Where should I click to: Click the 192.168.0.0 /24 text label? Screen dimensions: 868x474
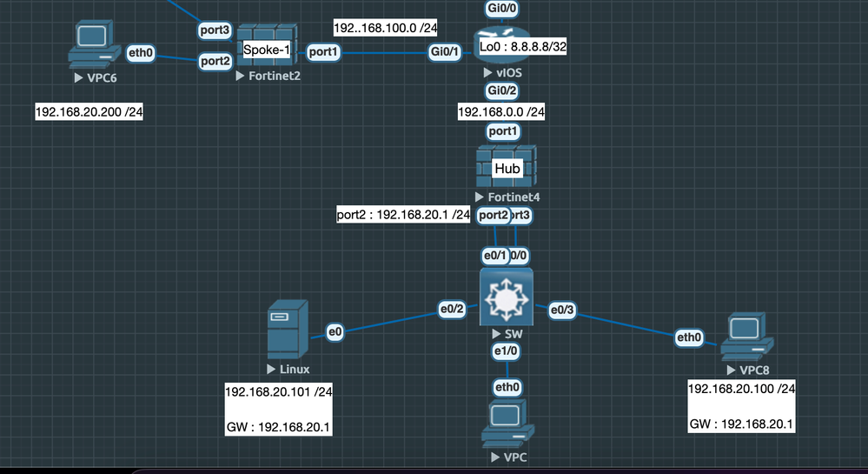pos(501,112)
